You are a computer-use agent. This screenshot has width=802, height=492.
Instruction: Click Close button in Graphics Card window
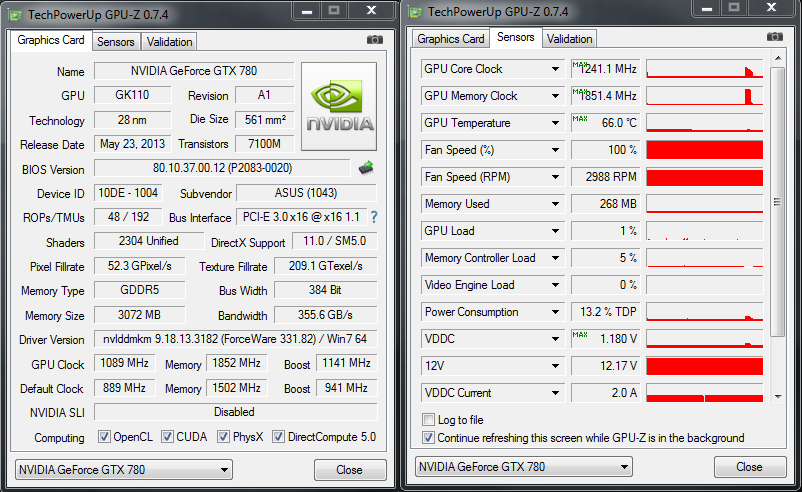[350, 469]
